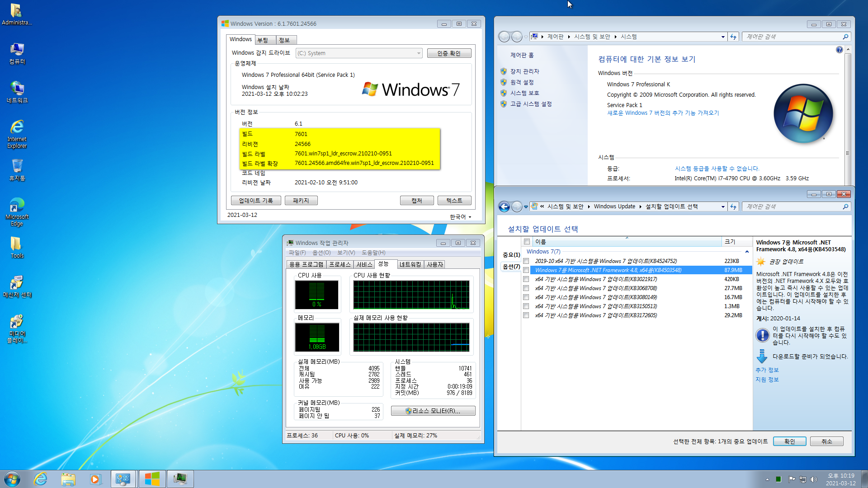Launch the Internet Explorer desktop icon

17,134
